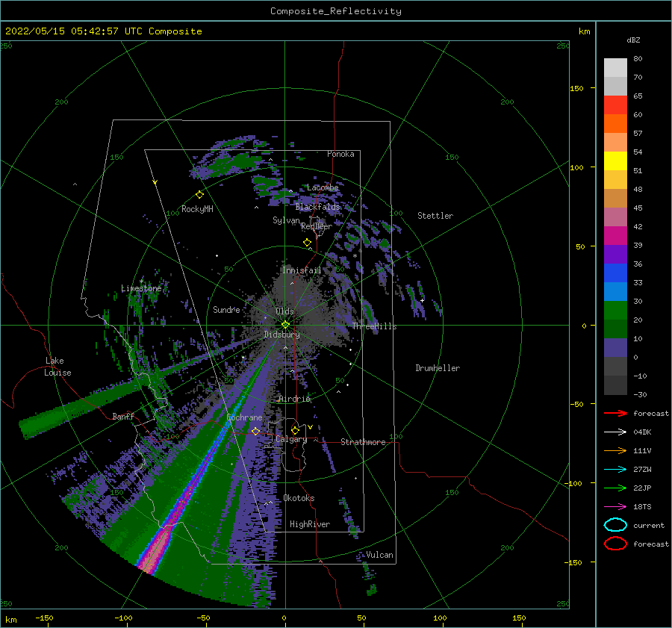The image size is (672, 628).
Task: Click the Calgary label
Action: click(x=291, y=439)
